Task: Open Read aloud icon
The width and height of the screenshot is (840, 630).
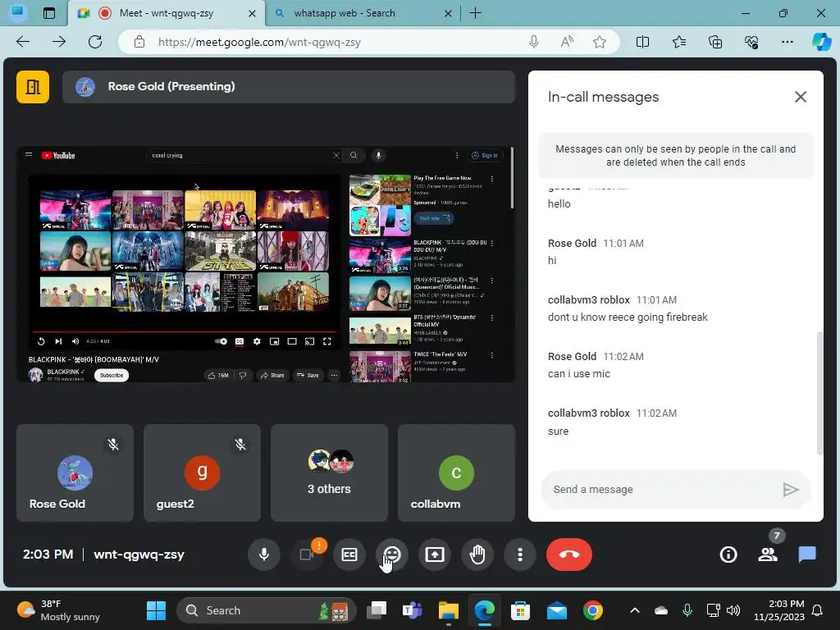Action: (x=567, y=42)
